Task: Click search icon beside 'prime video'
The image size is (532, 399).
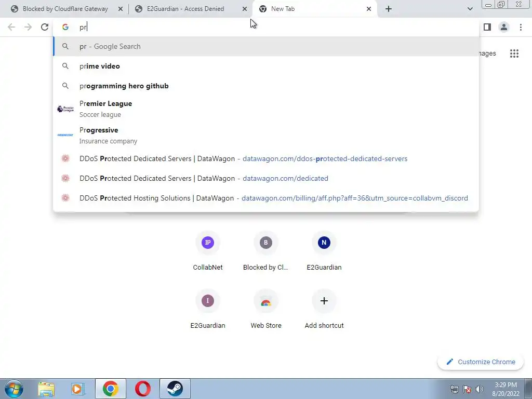Action: pyautogui.click(x=65, y=66)
